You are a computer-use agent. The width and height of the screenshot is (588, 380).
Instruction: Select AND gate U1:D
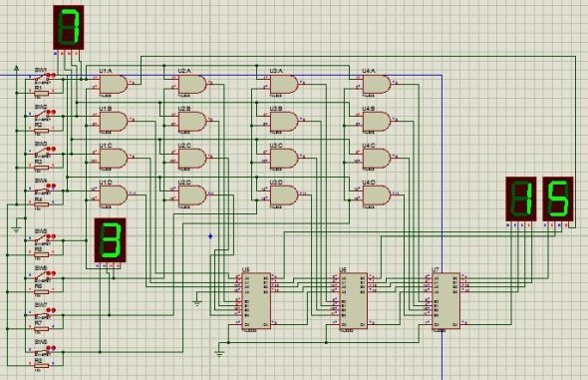(x=114, y=195)
